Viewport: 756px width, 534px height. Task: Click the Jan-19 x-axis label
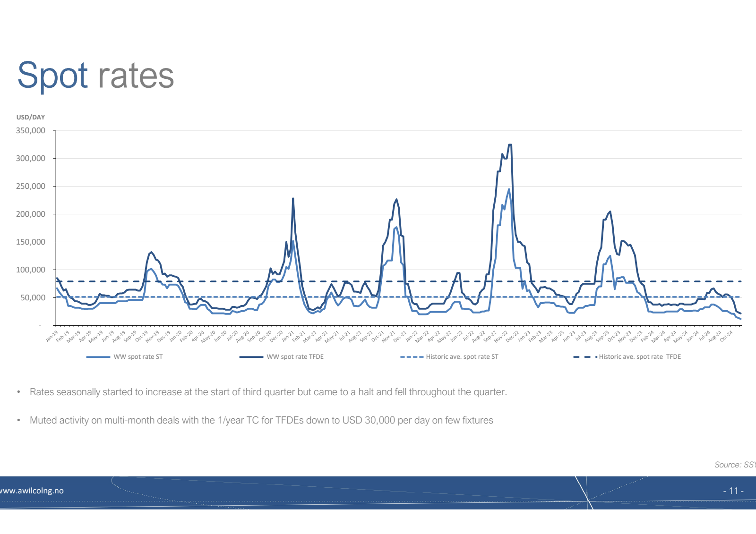coord(52,336)
